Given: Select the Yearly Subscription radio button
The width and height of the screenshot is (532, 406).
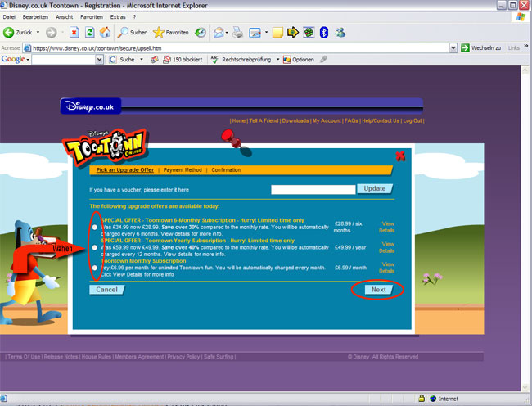Looking at the screenshot, I should [95, 247].
